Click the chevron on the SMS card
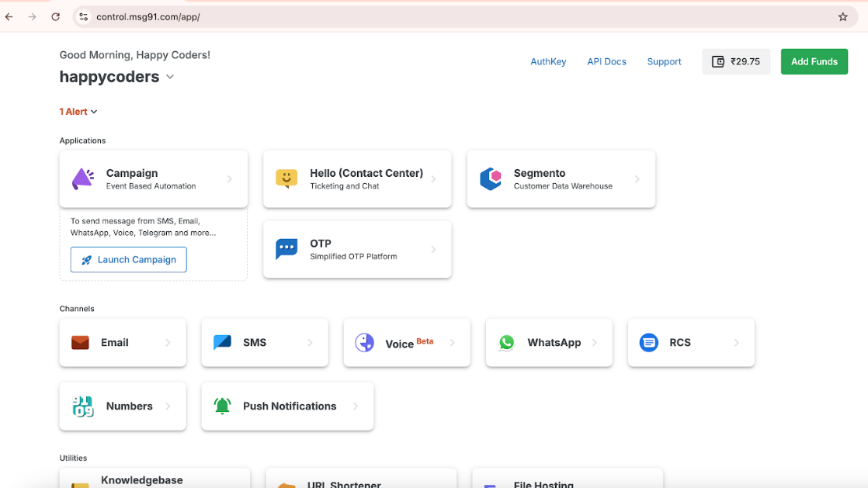The image size is (868, 488). pyautogui.click(x=310, y=342)
